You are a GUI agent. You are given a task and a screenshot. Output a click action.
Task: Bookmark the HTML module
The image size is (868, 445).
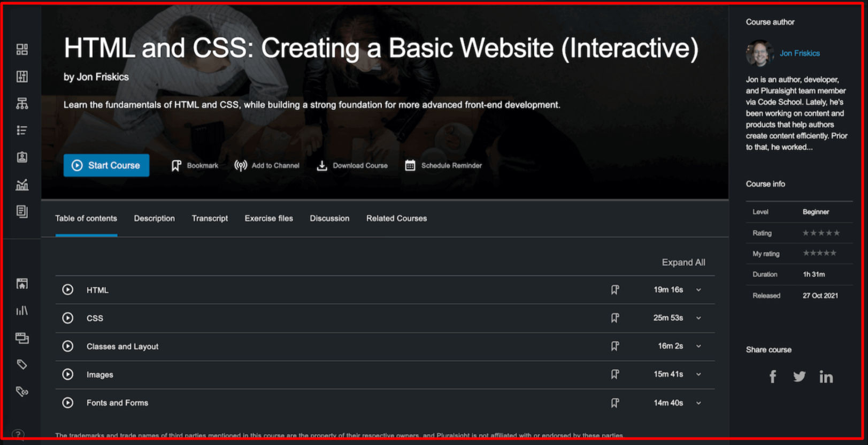(615, 290)
